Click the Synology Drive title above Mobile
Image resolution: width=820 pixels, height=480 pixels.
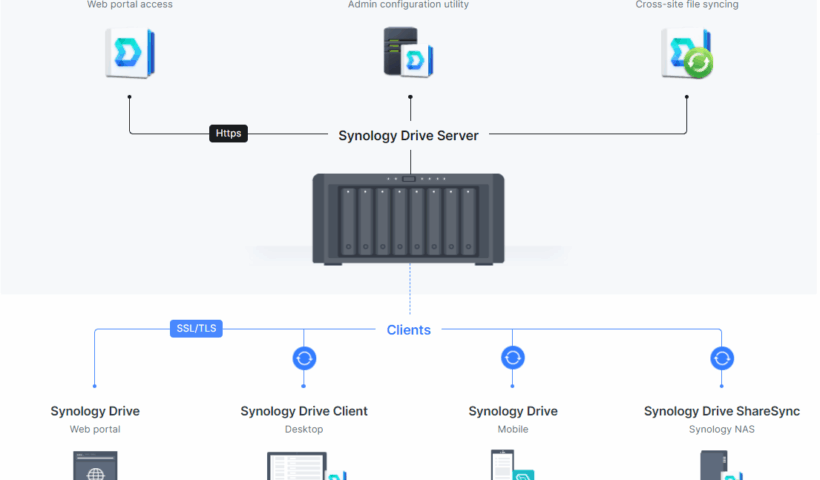(x=513, y=411)
